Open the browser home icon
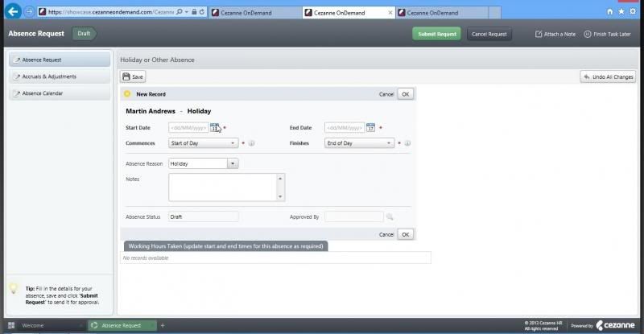 610,11
